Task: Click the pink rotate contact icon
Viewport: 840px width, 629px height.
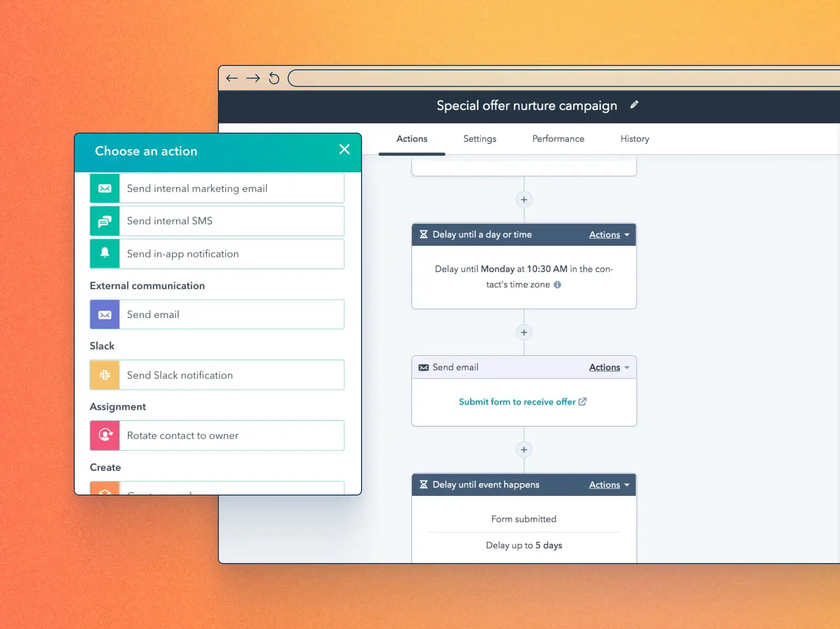Action: point(105,435)
